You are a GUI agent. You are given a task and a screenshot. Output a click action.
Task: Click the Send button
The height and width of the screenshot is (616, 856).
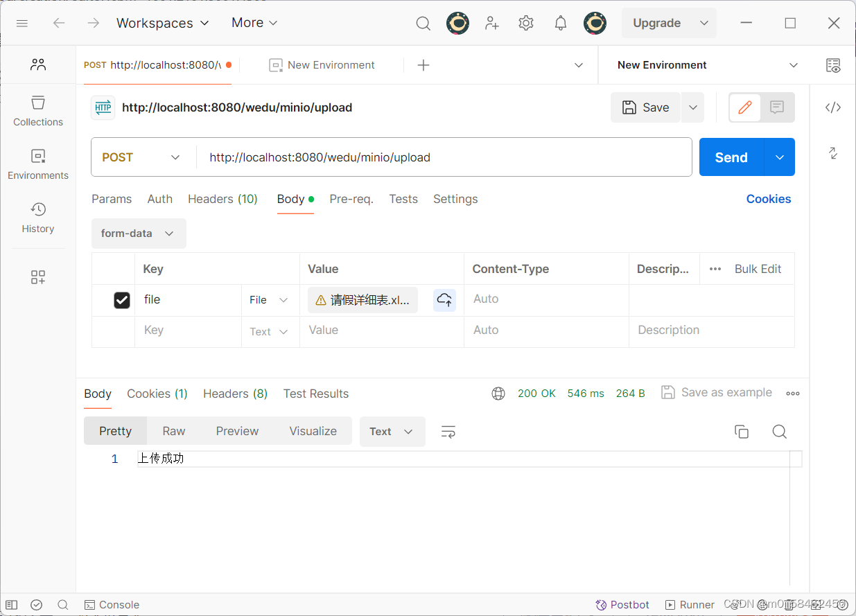731,157
